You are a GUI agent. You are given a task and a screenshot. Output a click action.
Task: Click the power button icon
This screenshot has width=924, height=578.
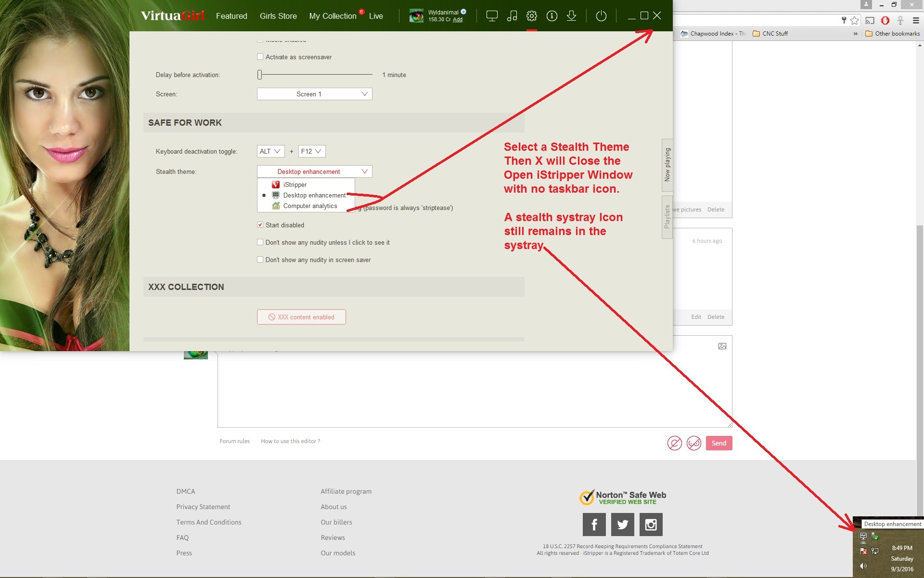[601, 16]
